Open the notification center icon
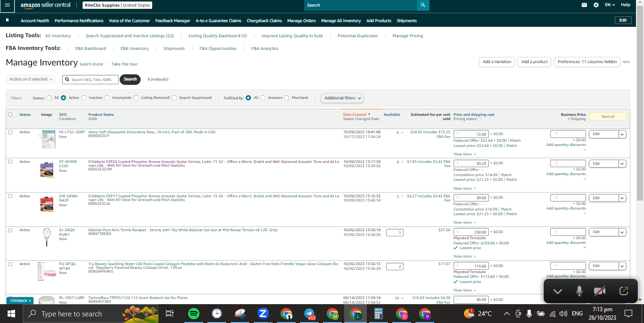 628,314
